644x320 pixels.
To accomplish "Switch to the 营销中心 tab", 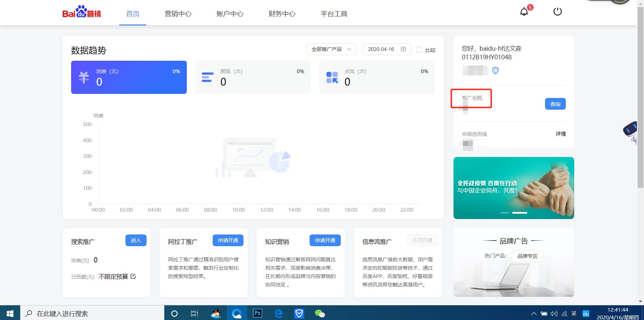I will (178, 14).
